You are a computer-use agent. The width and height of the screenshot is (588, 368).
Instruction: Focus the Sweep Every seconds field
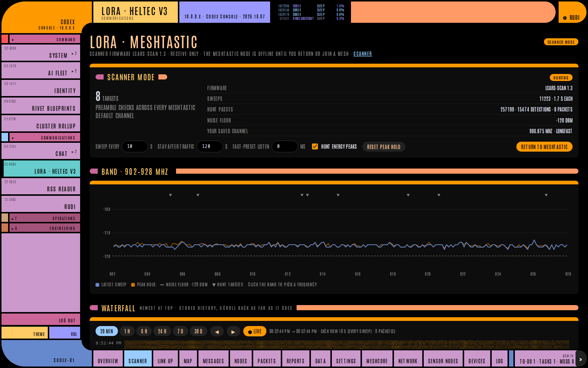135,146
